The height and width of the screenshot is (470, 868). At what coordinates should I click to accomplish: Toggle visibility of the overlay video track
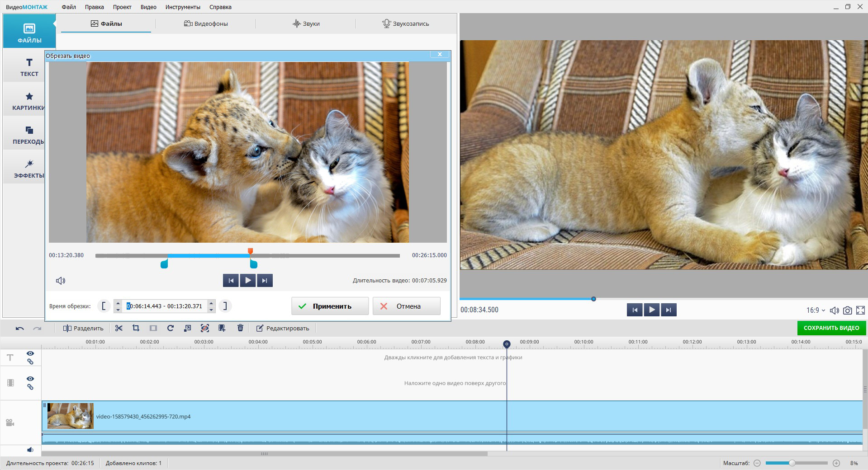pyautogui.click(x=30, y=379)
